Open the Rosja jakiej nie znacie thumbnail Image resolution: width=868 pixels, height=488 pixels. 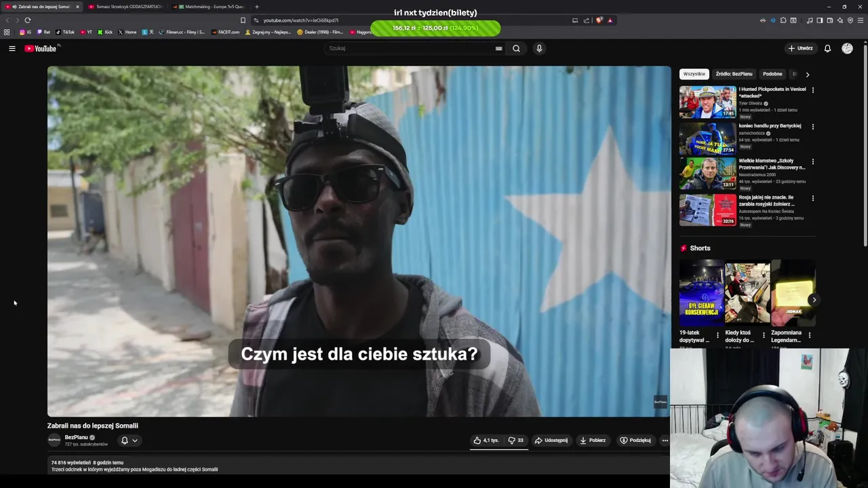(x=707, y=210)
